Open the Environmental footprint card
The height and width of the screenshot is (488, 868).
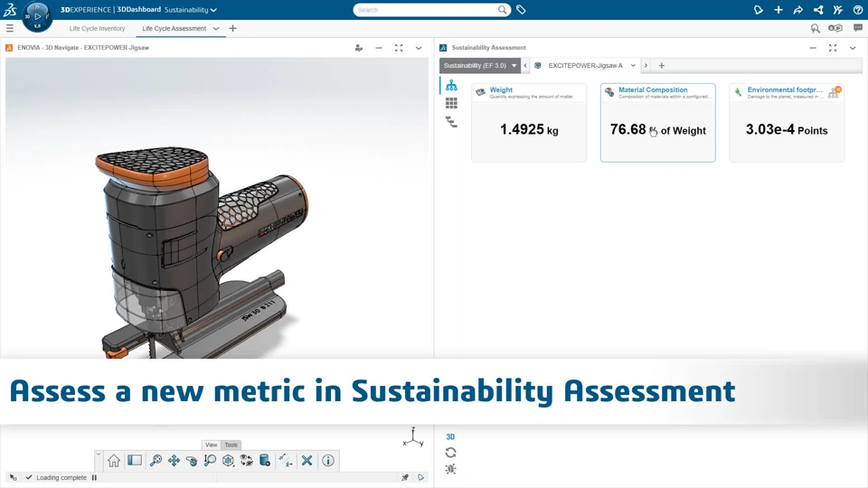pyautogui.click(x=786, y=123)
